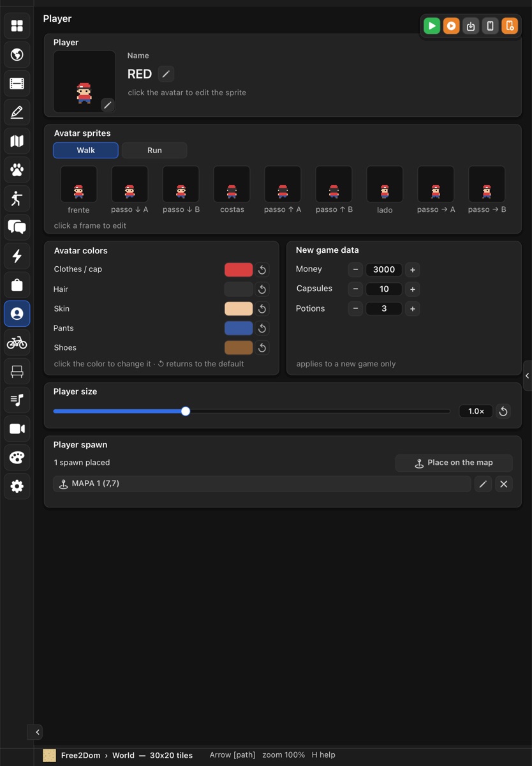Image resolution: width=532 pixels, height=766 pixels.
Task: Open the chat bubbles dialog section
Action: tap(17, 227)
